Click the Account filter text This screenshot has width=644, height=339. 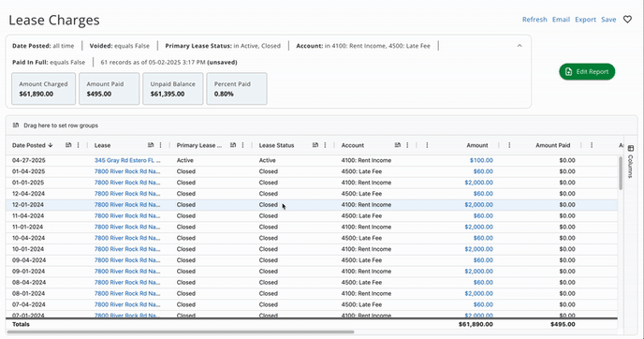click(x=363, y=46)
